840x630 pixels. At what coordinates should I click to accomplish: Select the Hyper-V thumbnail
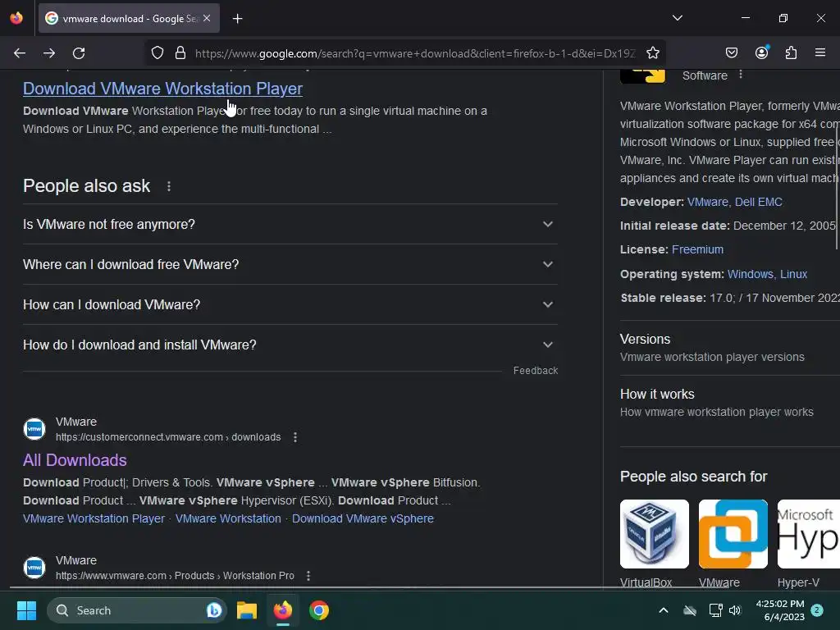[808, 534]
